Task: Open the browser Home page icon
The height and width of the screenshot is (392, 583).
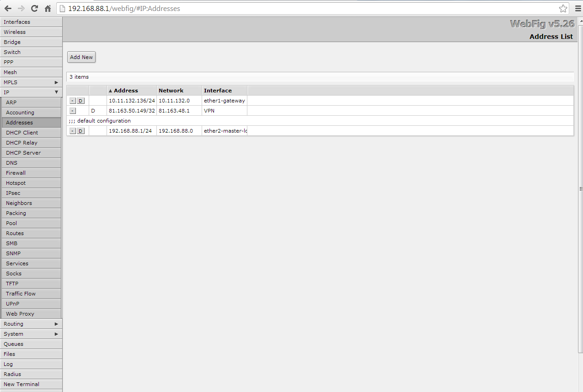Action: tap(48, 8)
